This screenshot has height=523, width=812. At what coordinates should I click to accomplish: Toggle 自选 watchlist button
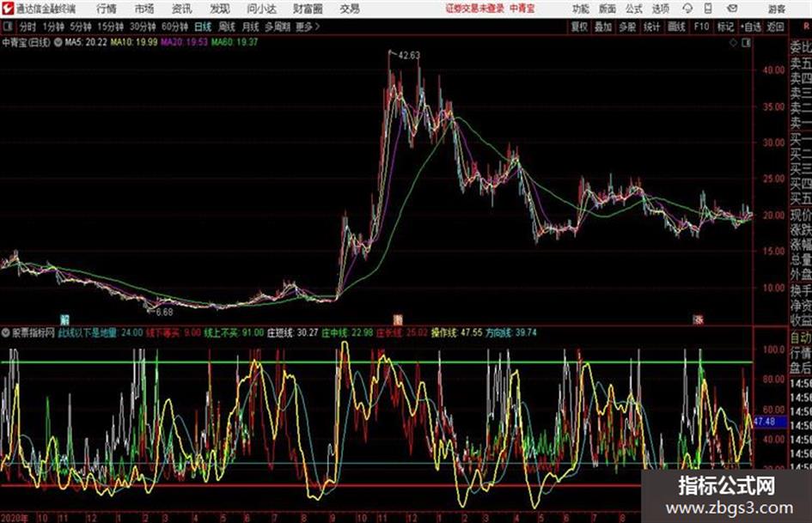coord(750,27)
